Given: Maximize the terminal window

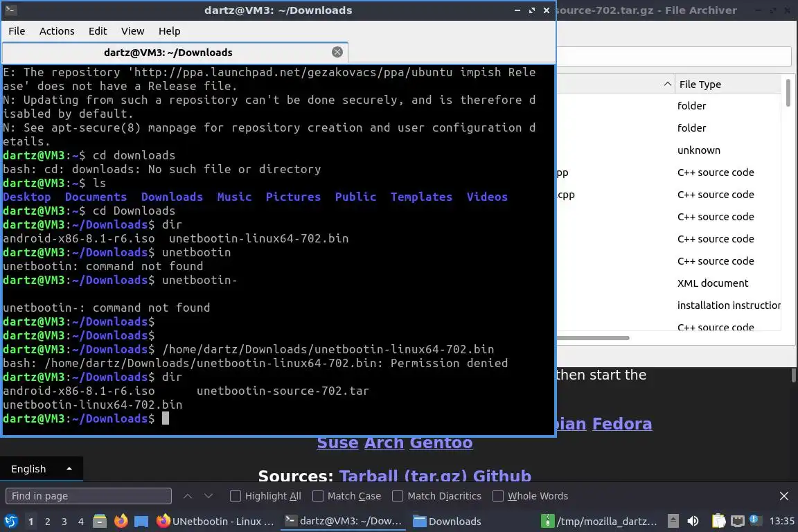Looking at the screenshot, I should pyautogui.click(x=532, y=10).
